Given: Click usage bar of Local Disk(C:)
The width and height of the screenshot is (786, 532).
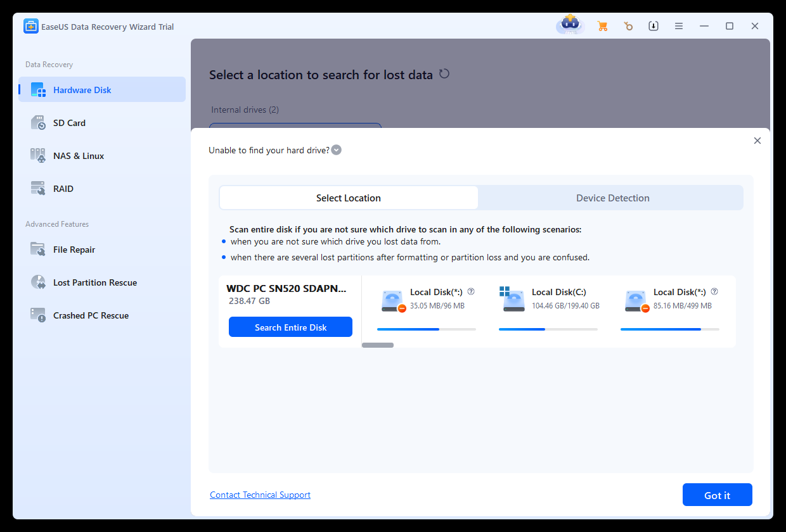Looking at the screenshot, I should [x=548, y=329].
